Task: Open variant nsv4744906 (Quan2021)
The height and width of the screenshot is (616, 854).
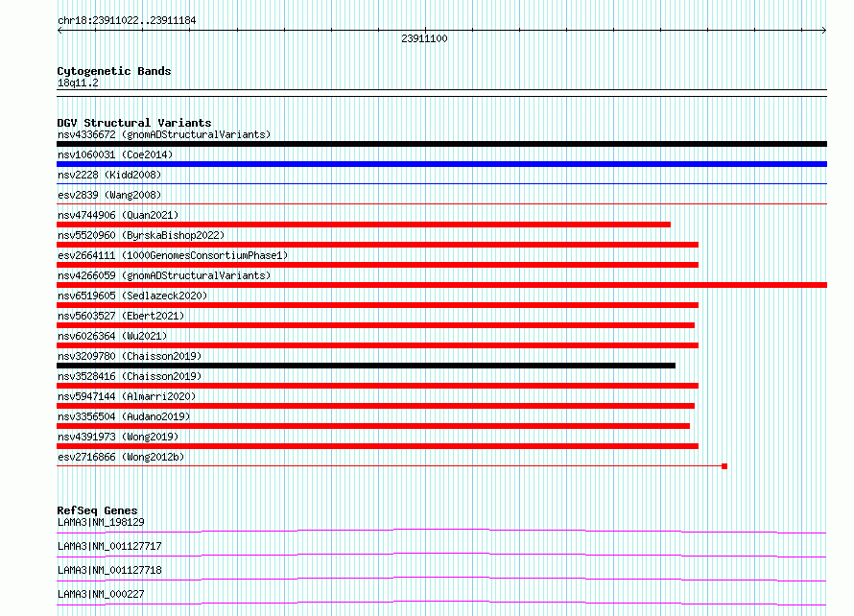Action: click(x=118, y=215)
